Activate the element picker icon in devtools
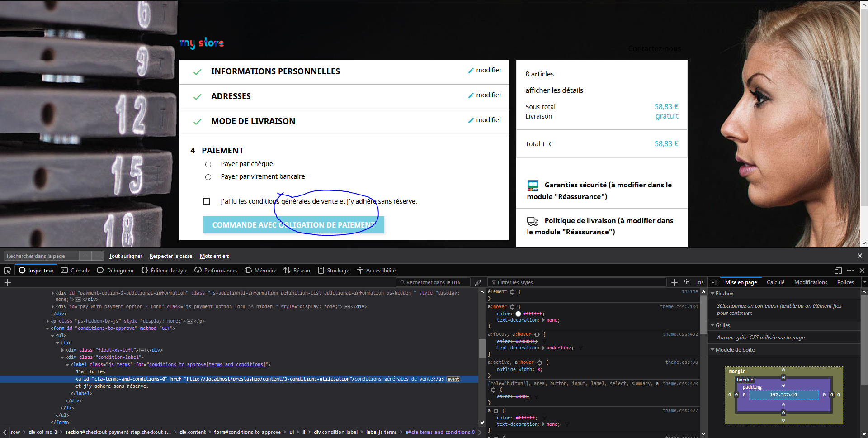 (x=7, y=271)
